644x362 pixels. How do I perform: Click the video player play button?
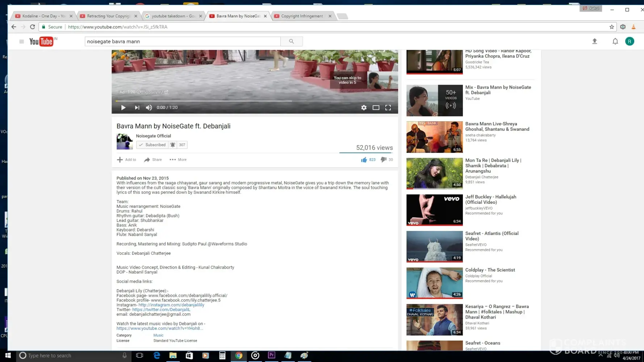pyautogui.click(x=123, y=108)
